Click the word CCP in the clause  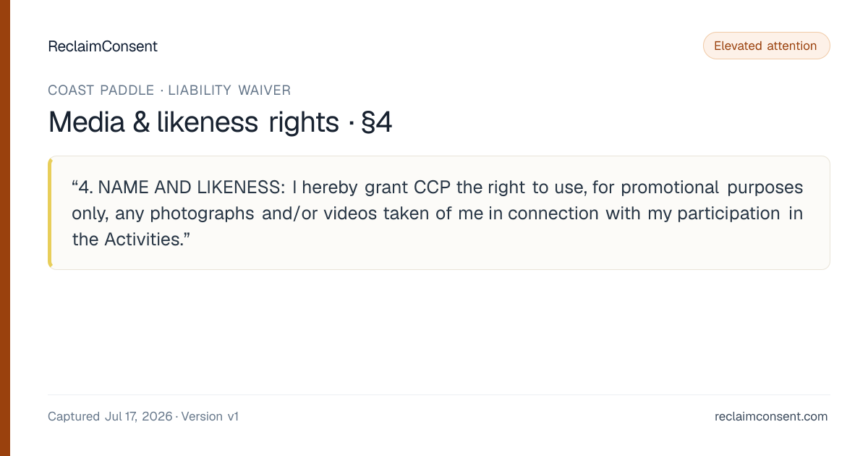pos(433,187)
